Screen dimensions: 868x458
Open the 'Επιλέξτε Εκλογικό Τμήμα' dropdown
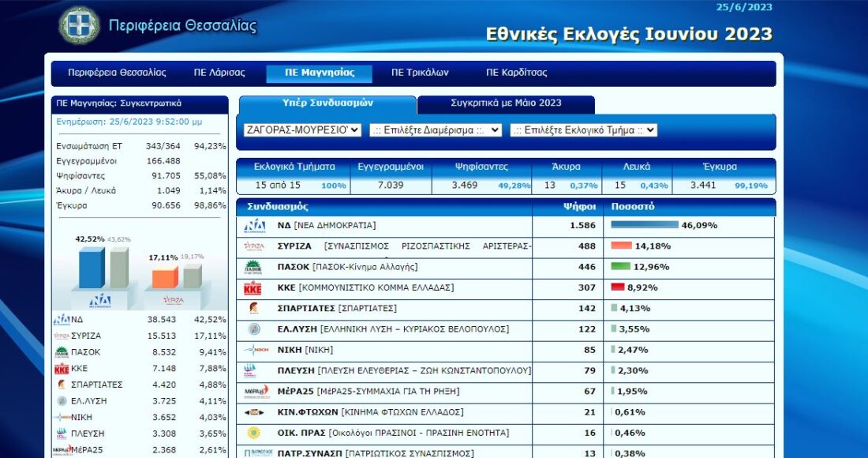pyautogui.click(x=583, y=130)
